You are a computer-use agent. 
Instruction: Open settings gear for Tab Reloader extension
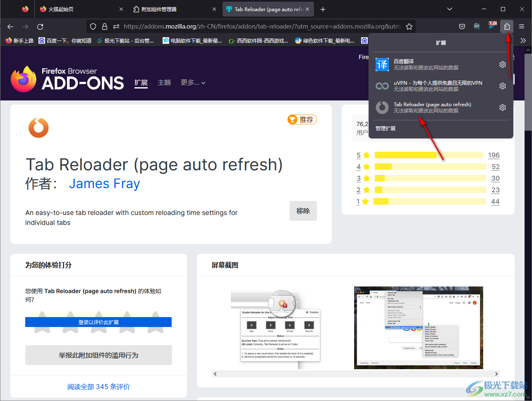tap(503, 107)
